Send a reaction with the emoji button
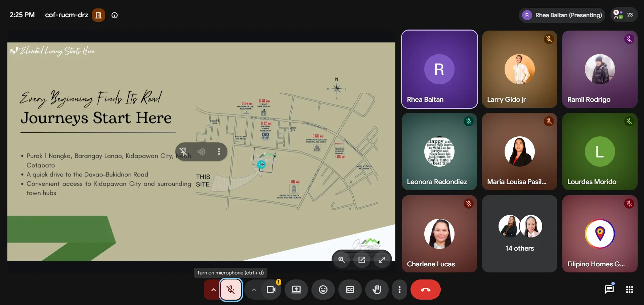The image size is (644, 305). [323, 290]
